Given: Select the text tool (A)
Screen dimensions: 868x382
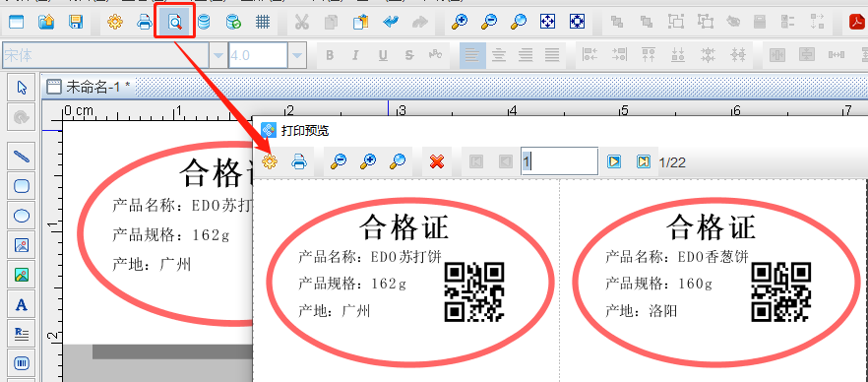Looking at the screenshot, I should pyautogui.click(x=21, y=304).
